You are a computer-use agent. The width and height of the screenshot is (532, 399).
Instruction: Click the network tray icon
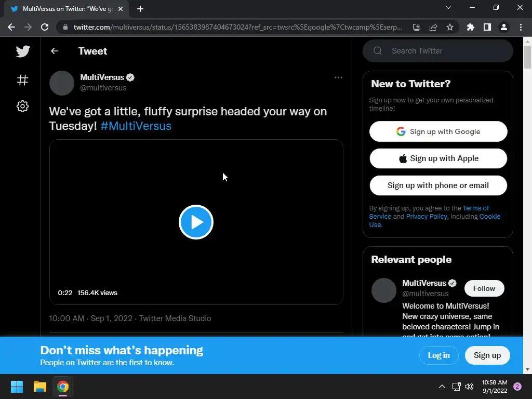pos(456,387)
